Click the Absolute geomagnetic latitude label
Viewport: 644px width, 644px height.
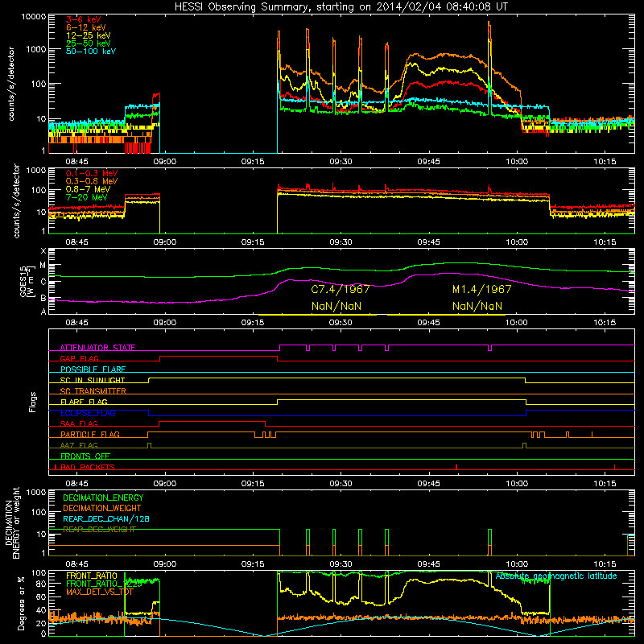click(556, 576)
